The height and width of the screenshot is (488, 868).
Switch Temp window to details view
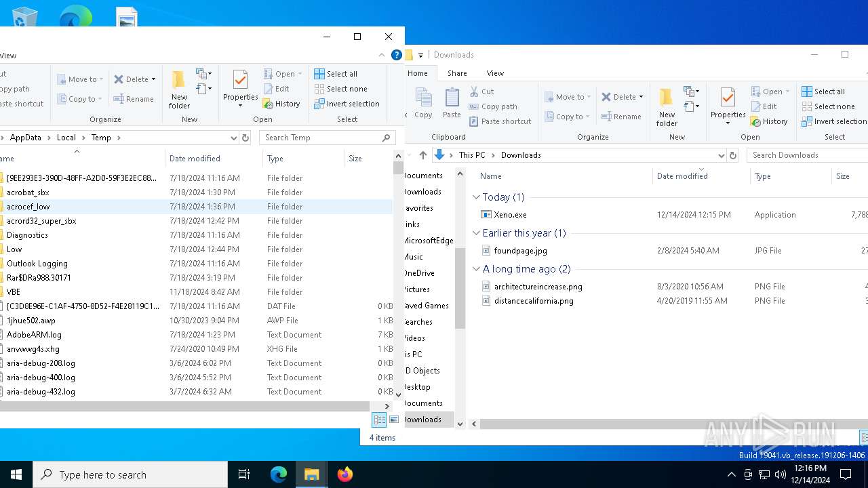[x=380, y=420]
